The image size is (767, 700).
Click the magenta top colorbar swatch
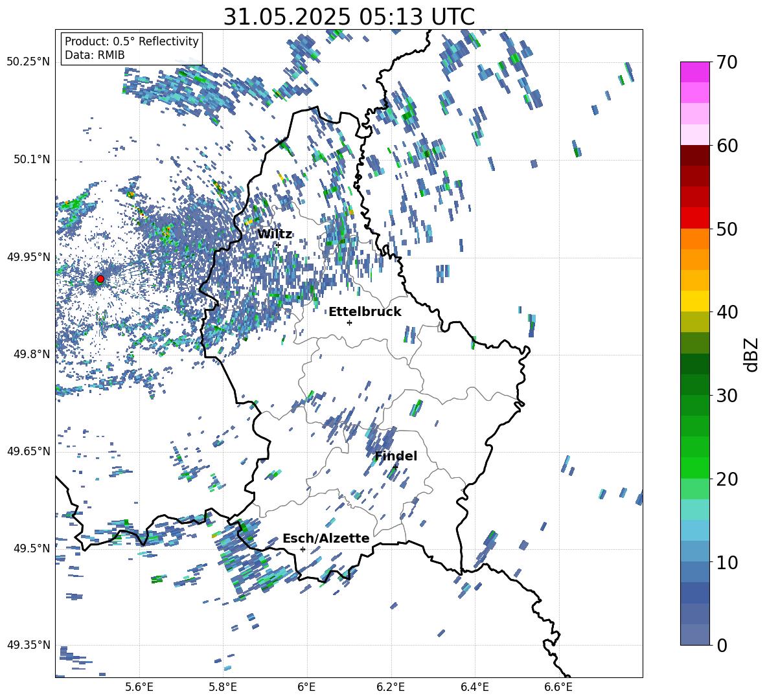coord(694,72)
